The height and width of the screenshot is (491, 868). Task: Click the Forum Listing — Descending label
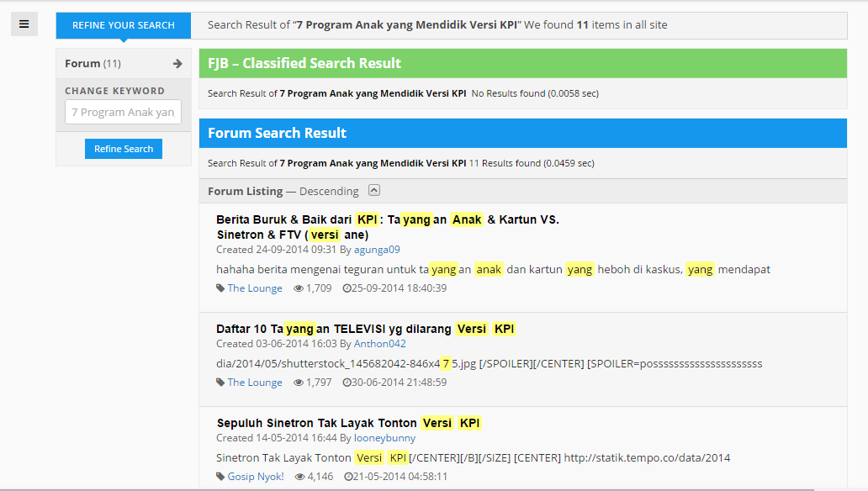283,191
